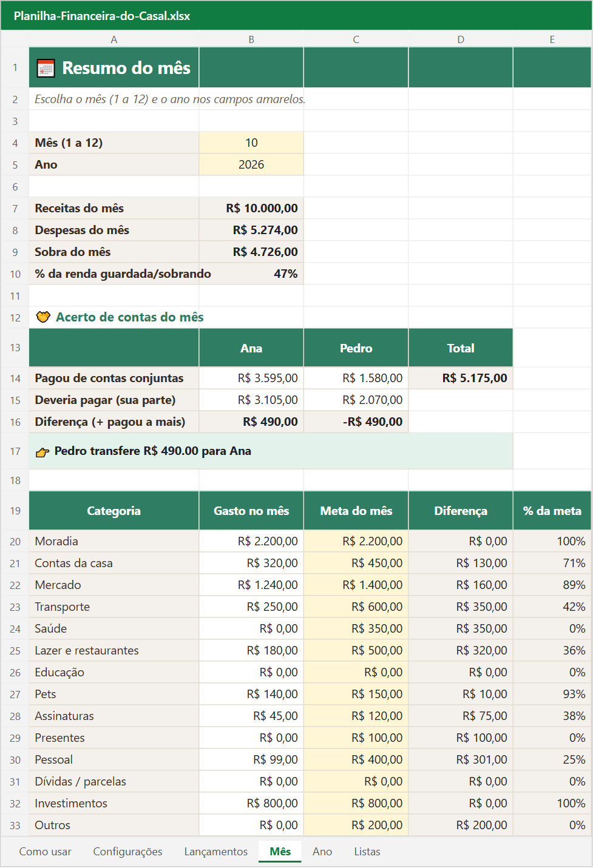The width and height of the screenshot is (593, 868).
Task: Click the Receitas do mês value R$ 10.000,00
Action: (x=251, y=208)
